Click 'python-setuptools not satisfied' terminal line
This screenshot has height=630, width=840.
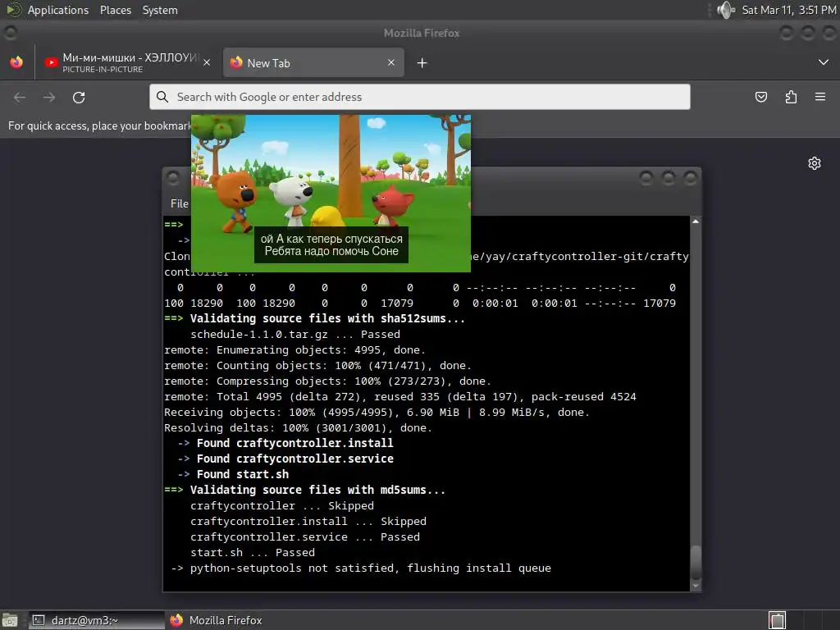(361, 568)
